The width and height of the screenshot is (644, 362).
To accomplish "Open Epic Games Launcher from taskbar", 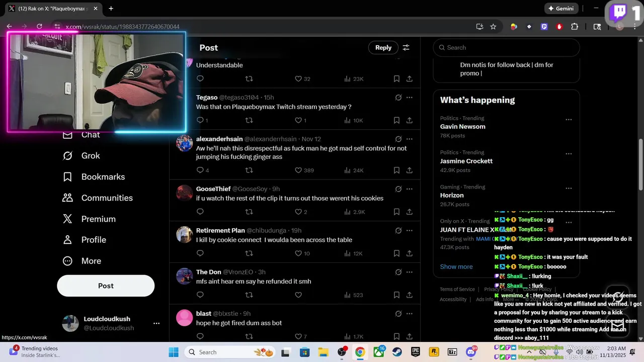I will tap(416, 352).
